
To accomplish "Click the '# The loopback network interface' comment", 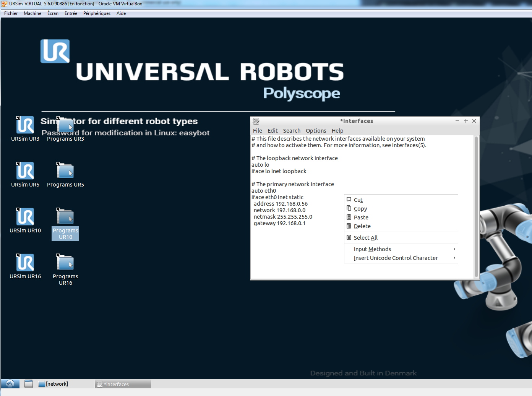I will (x=295, y=158).
